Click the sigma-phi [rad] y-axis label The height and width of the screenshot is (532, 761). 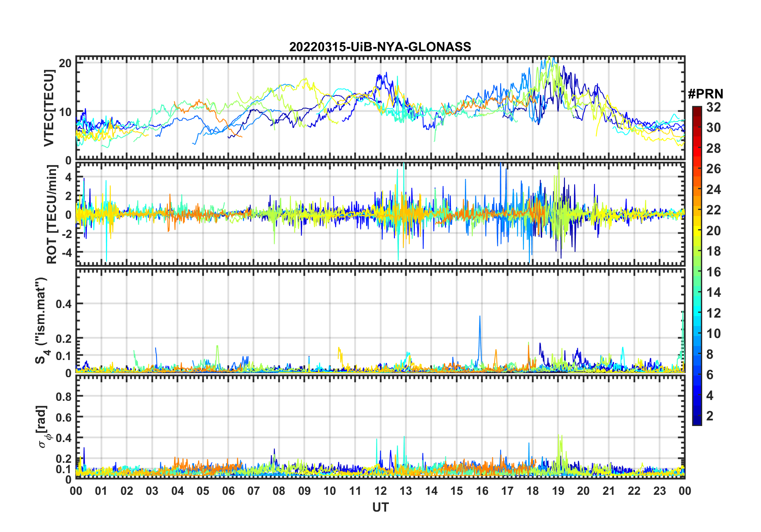coord(43,427)
